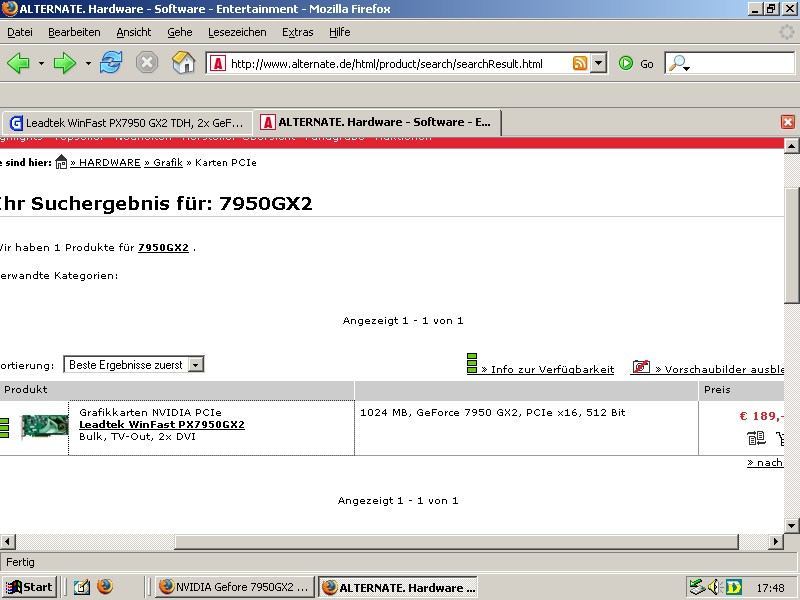Click the Vorschaubilder ausblenden link
The height and width of the screenshot is (600, 800).
719,369
